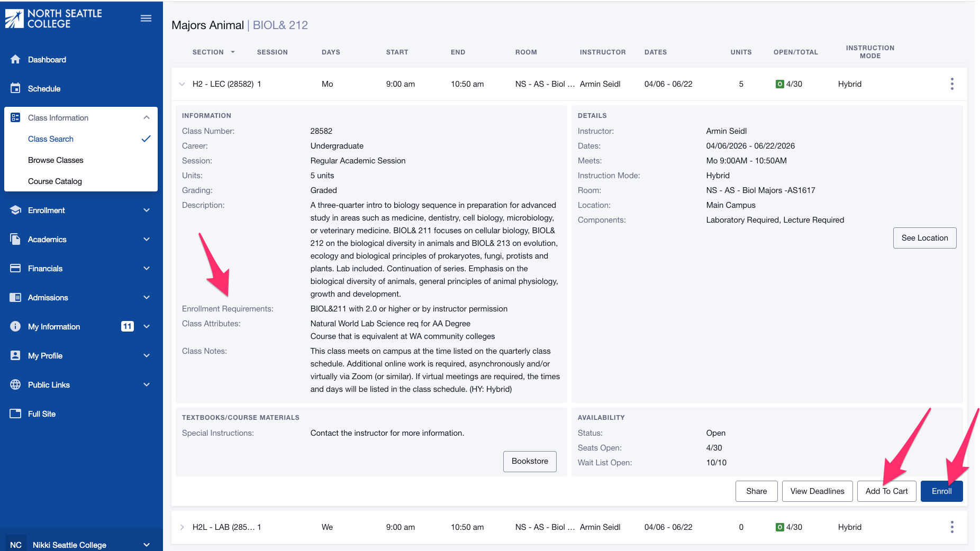Click the My Information info icon

pyautogui.click(x=15, y=326)
